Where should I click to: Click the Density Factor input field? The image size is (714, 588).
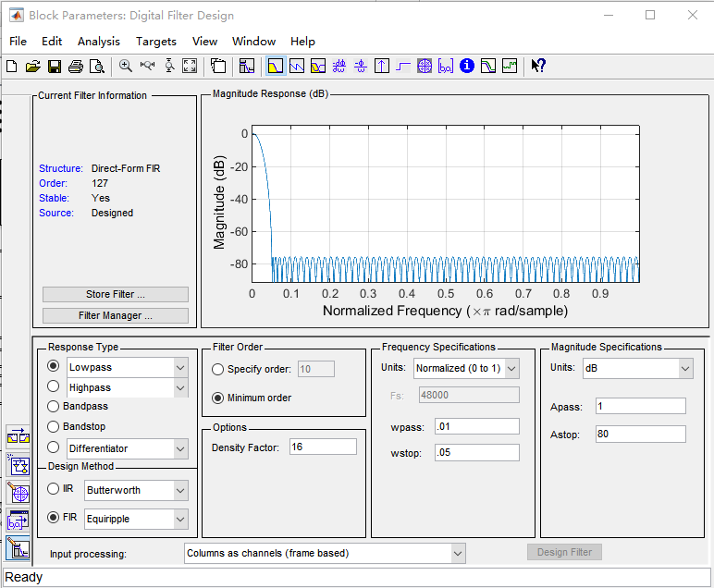[324, 447]
